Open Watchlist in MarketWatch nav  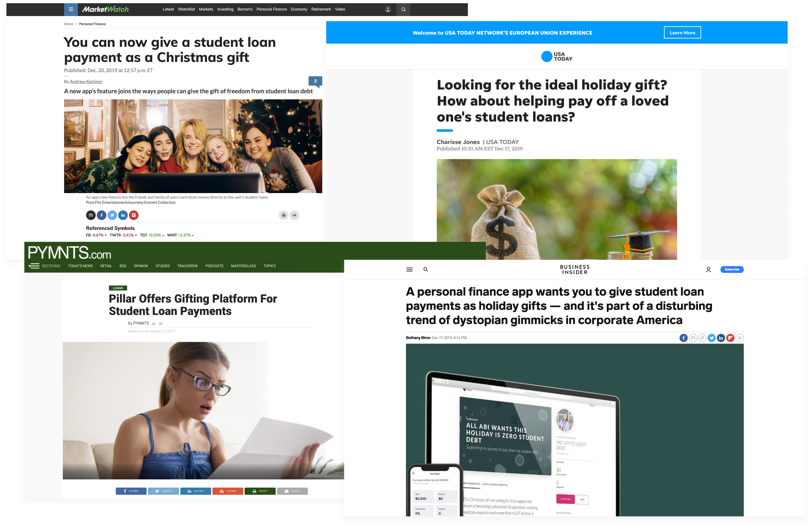point(186,9)
